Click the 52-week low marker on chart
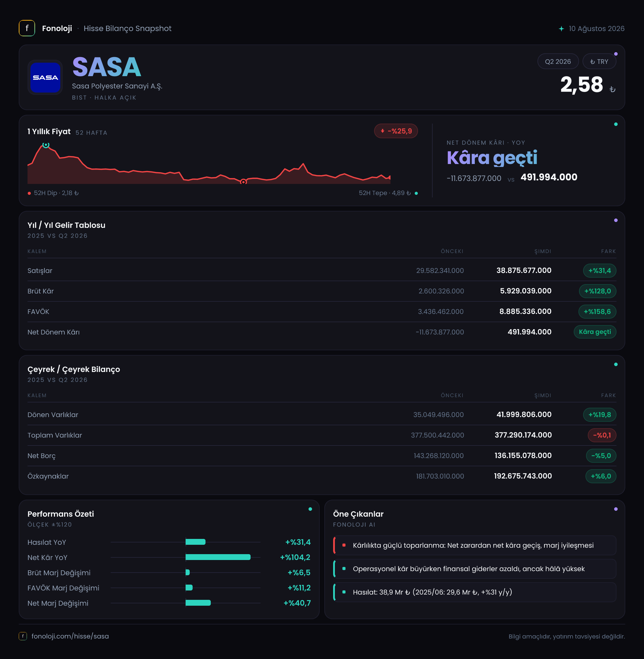Screen dimensions: 644x659 tap(243, 182)
